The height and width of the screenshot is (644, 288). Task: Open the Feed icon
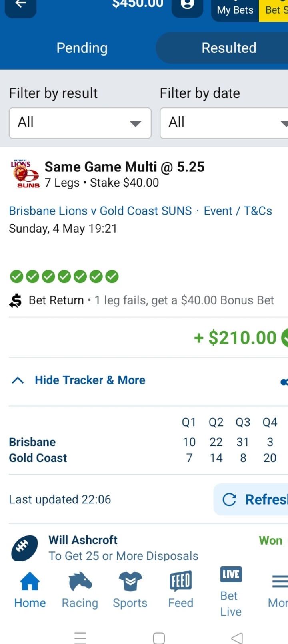pyautogui.click(x=181, y=581)
